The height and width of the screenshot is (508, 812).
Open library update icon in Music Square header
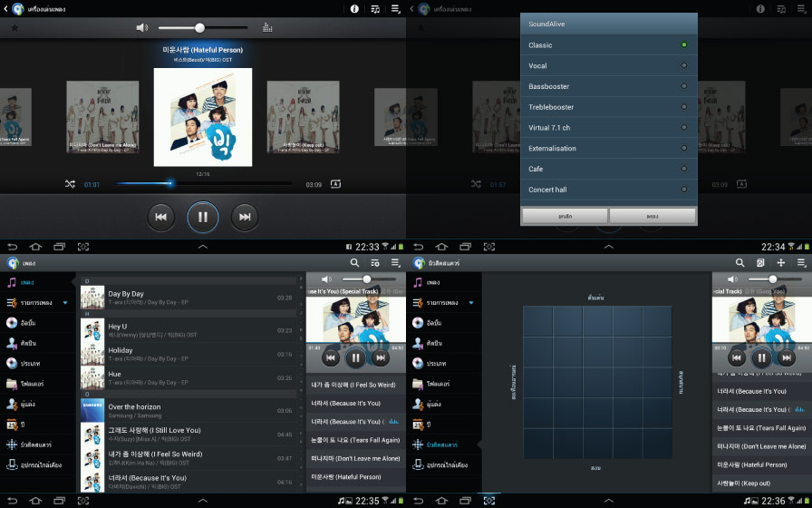pyautogui.click(x=760, y=263)
